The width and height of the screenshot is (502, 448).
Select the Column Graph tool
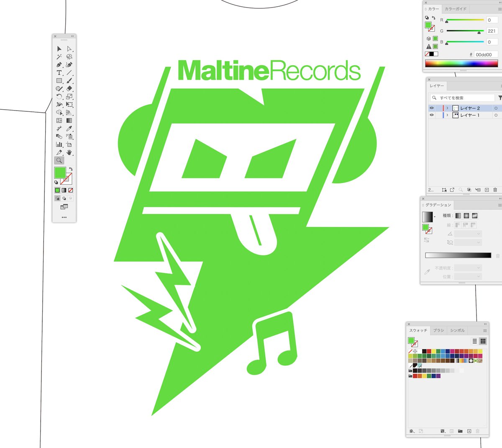click(x=59, y=144)
